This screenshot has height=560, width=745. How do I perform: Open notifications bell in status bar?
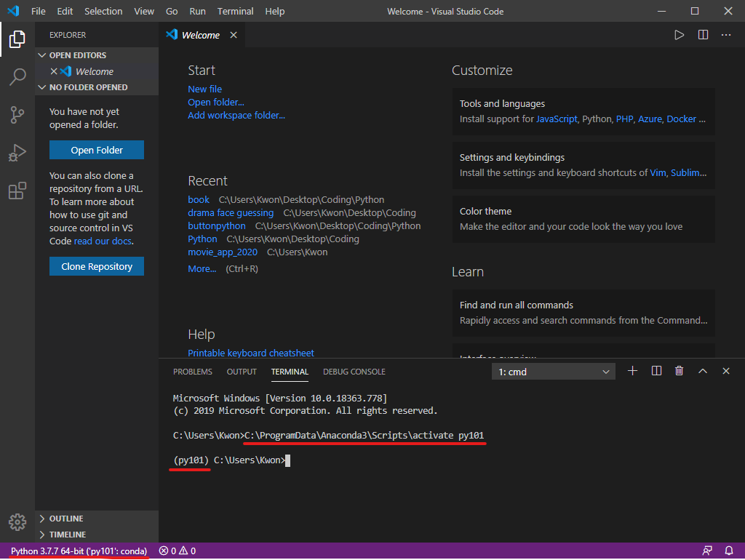(x=729, y=551)
